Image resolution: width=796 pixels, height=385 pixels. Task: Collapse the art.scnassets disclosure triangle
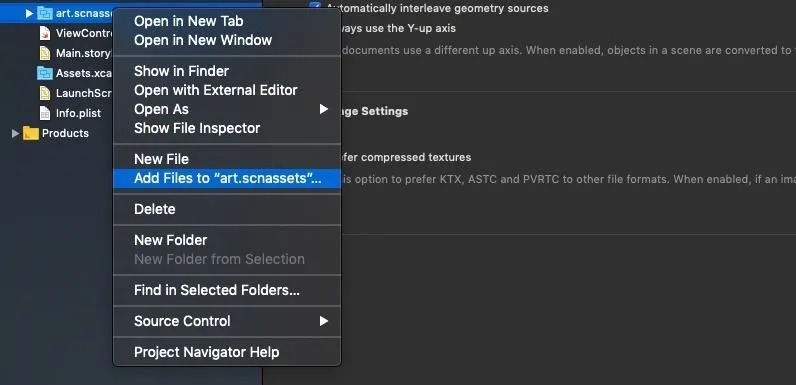tap(29, 13)
